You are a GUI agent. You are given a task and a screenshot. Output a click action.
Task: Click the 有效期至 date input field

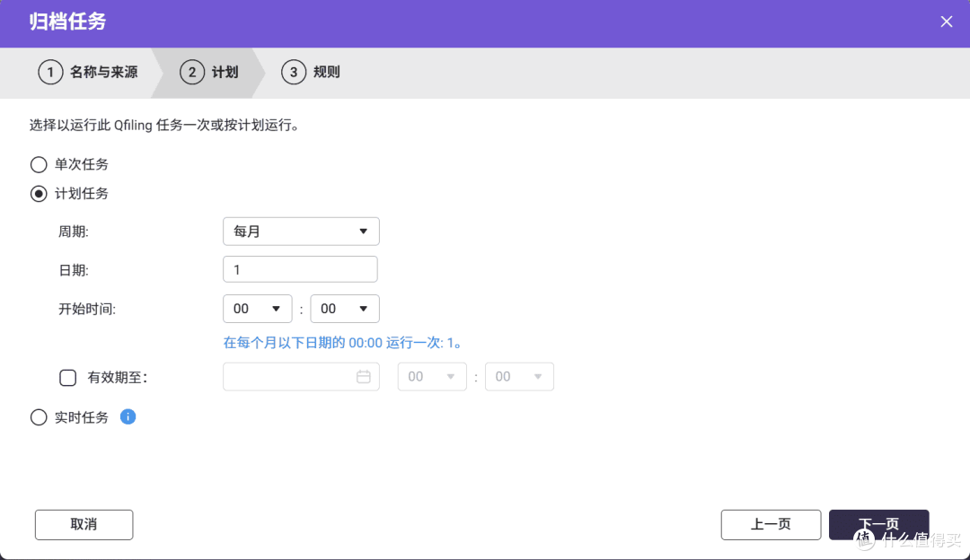[x=301, y=376]
